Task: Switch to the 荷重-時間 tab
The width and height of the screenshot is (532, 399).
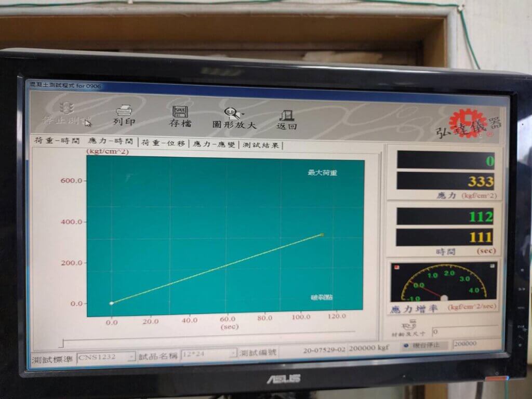Action: 57,141
